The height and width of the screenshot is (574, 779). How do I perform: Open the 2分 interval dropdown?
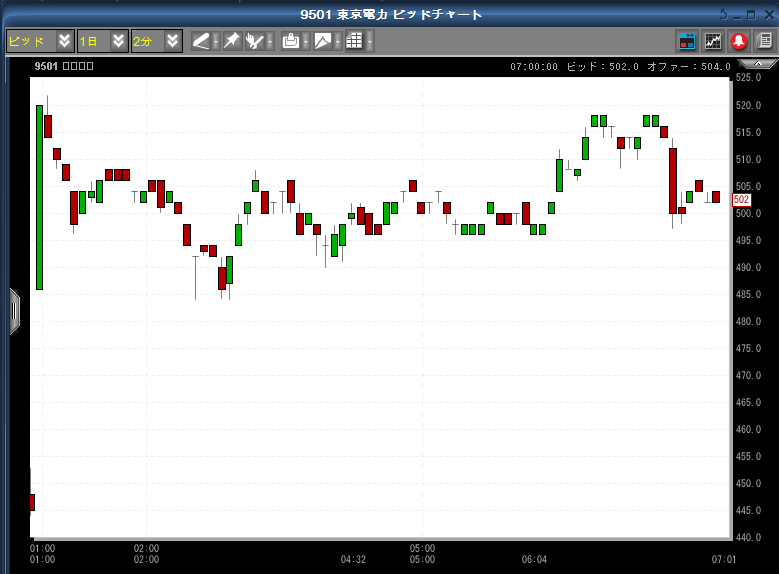tap(173, 41)
